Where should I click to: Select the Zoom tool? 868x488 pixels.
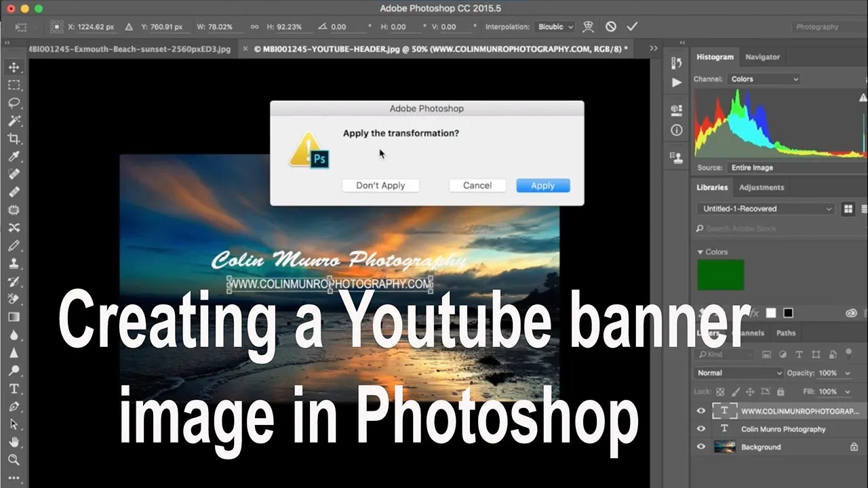click(x=14, y=460)
